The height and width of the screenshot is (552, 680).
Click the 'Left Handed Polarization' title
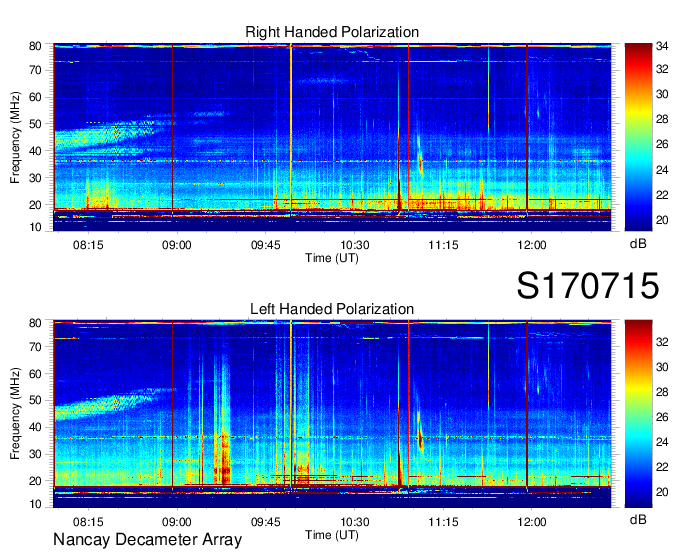click(x=332, y=309)
